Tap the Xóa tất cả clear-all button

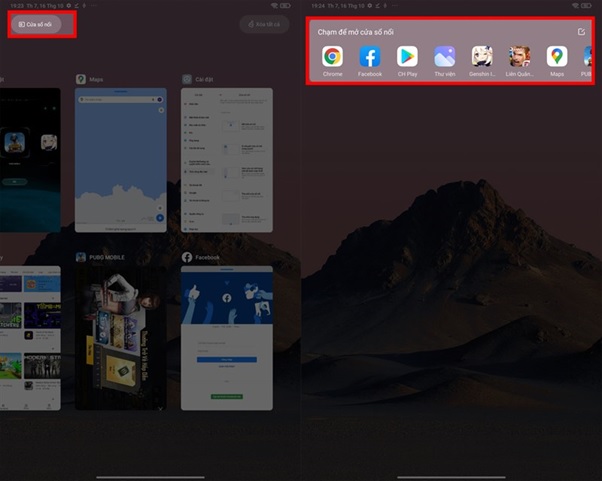click(x=264, y=24)
